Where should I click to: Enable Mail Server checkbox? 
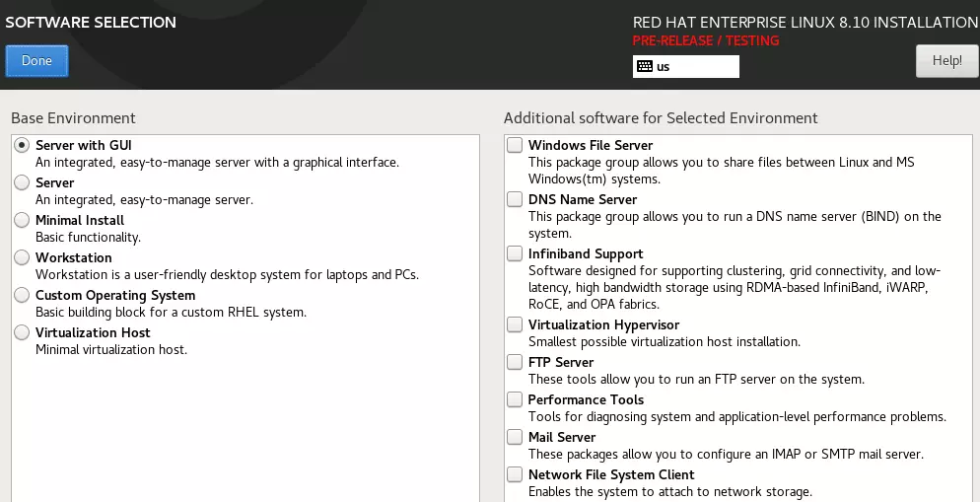pos(515,437)
